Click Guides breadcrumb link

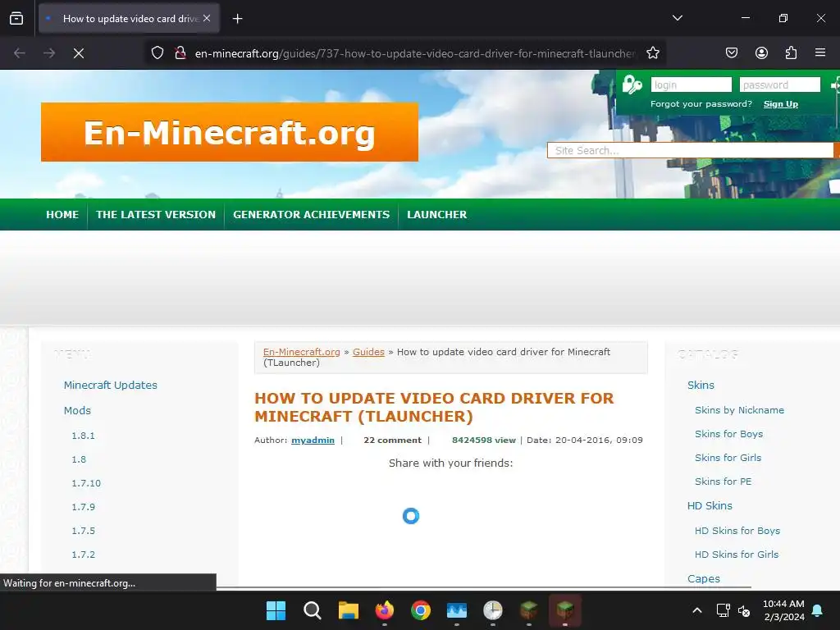pos(368,352)
